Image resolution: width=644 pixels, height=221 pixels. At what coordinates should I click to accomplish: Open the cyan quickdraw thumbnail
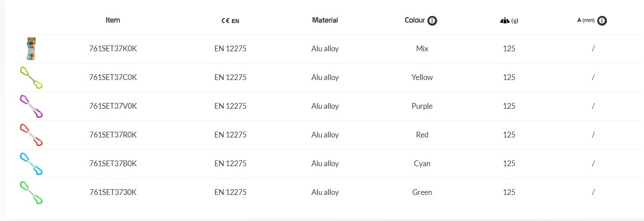click(31, 164)
